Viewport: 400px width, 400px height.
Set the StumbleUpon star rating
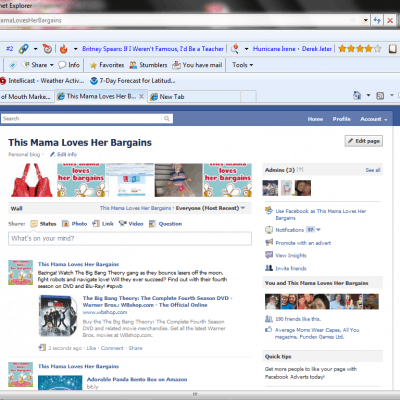359,49
